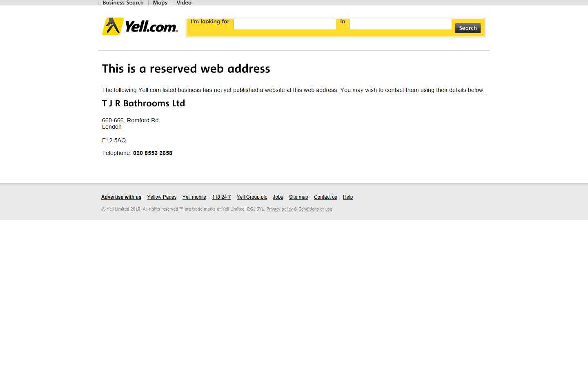
Task: Switch to the Maps tab
Action: coord(160,2)
